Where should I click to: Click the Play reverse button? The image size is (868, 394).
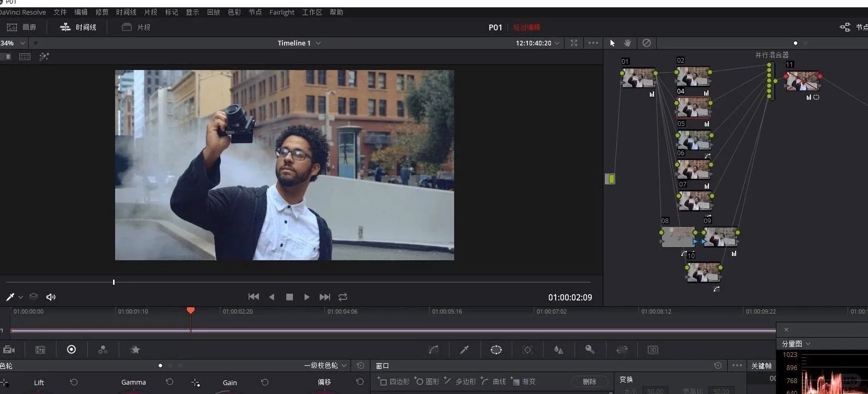272,297
